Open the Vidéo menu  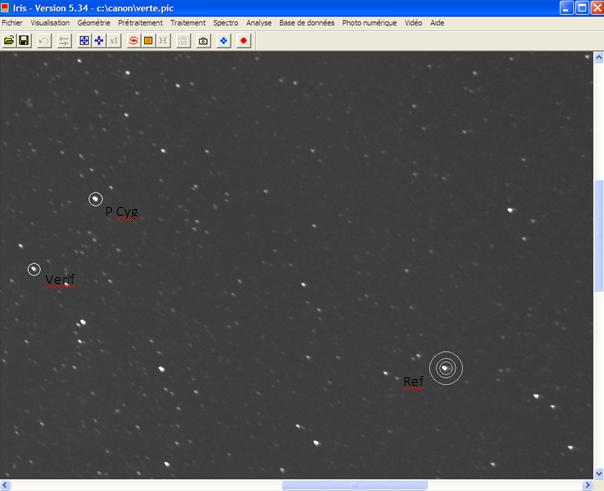point(413,23)
